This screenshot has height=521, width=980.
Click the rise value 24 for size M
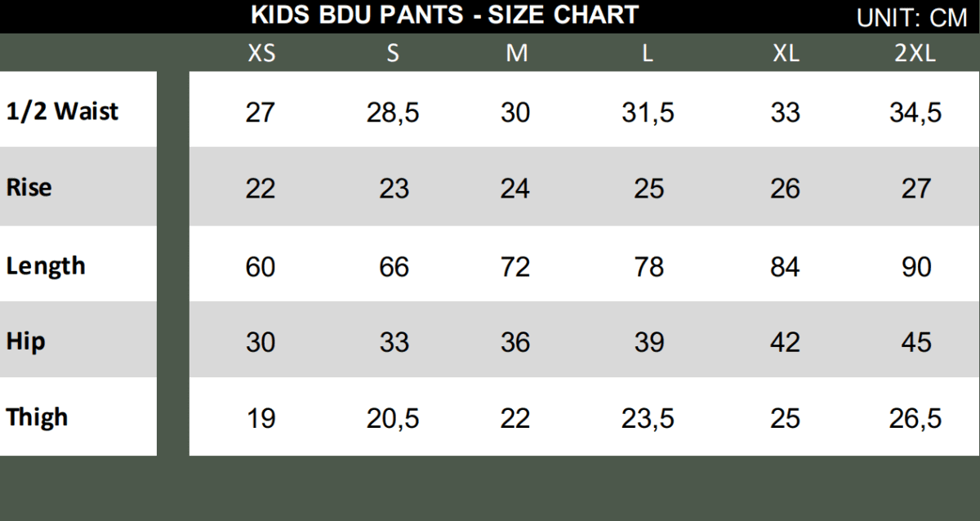coord(515,189)
